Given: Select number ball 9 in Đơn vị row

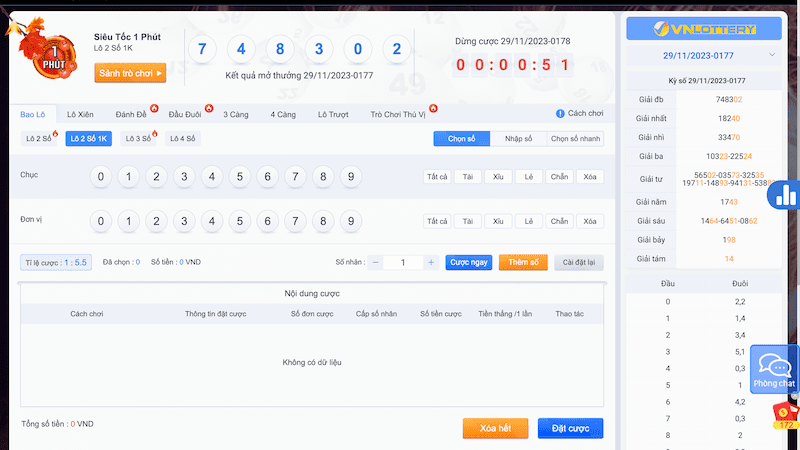Looking at the screenshot, I should (350, 221).
